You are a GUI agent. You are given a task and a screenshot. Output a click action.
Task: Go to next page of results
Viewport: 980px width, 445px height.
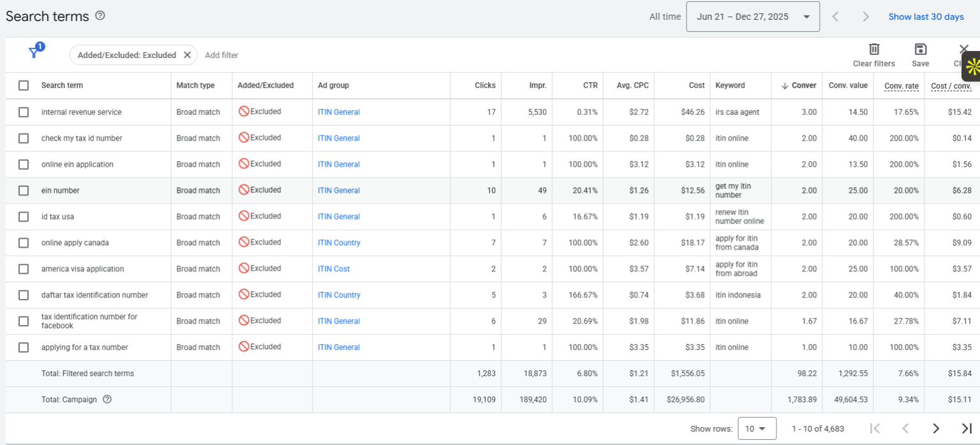click(935, 428)
